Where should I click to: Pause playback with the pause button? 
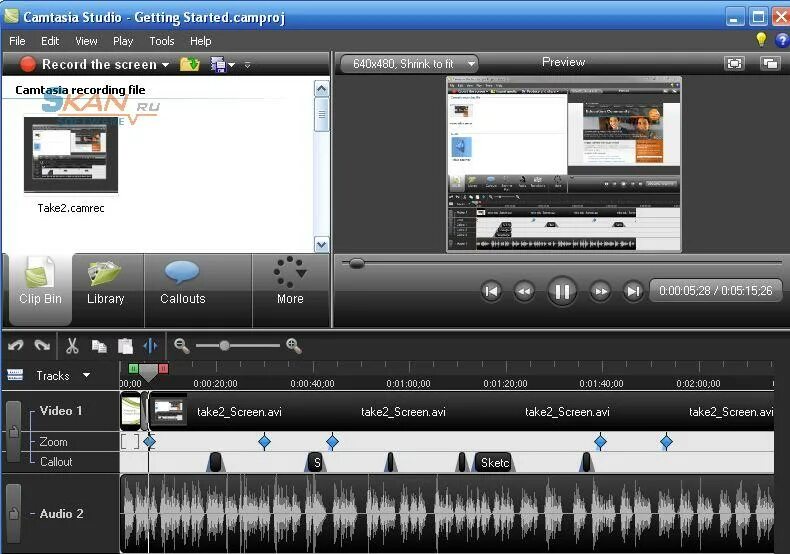(562, 291)
